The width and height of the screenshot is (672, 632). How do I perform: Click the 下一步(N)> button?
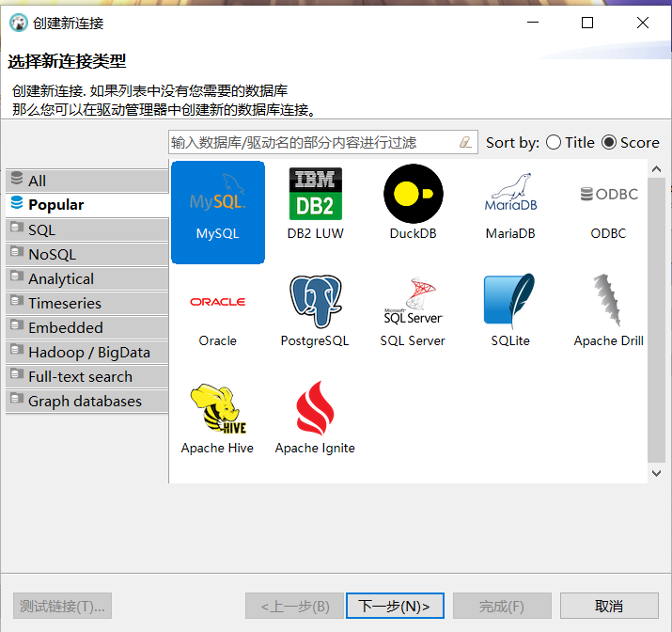(395, 606)
